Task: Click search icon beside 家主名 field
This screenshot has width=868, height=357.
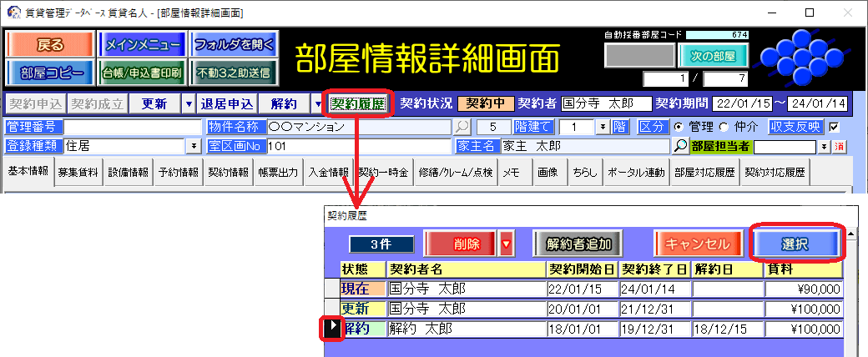Action: [x=681, y=146]
